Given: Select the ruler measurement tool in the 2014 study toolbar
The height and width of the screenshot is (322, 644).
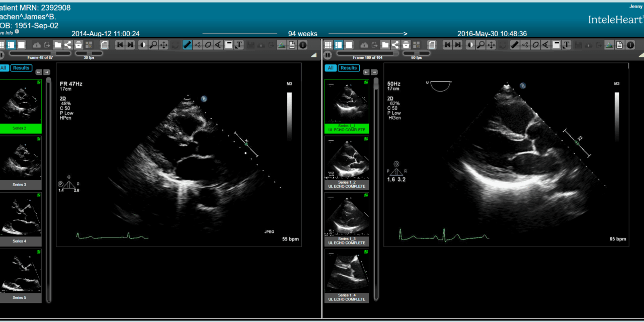Looking at the screenshot, I should pyautogui.click(x=187, y=45).
